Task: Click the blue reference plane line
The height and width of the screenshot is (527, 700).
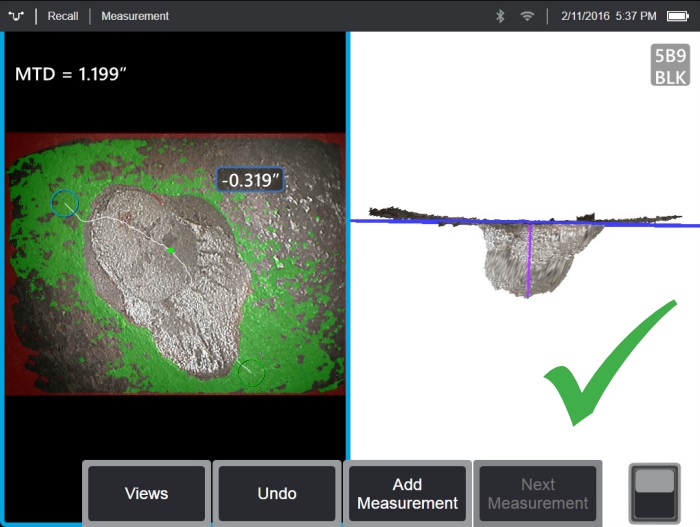Action: 525,222
